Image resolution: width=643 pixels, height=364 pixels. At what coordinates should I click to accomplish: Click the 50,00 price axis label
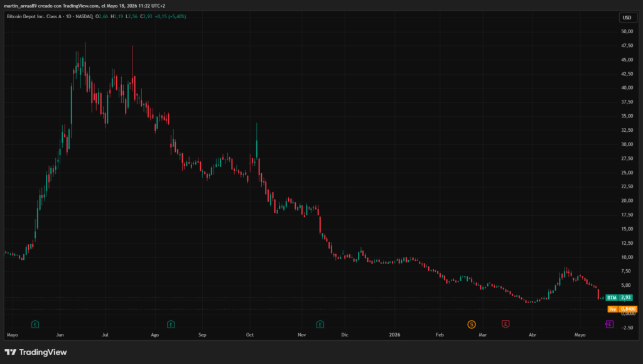(627, 31)
